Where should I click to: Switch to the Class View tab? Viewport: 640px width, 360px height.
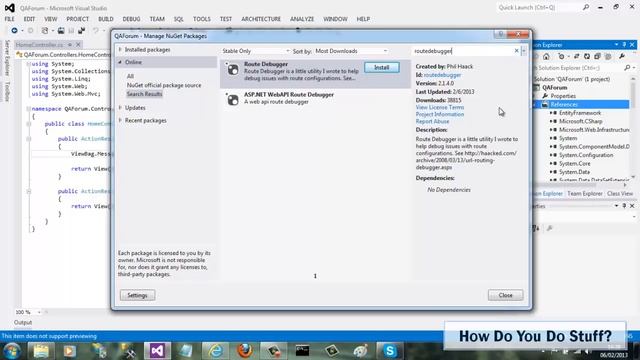[x=620, y=194]
